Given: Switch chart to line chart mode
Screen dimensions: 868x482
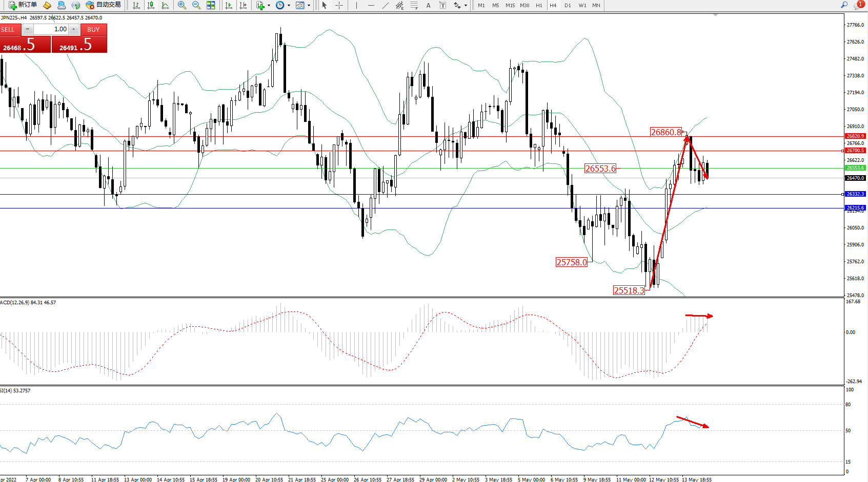Looking at the screenshot, I should 165,5.
